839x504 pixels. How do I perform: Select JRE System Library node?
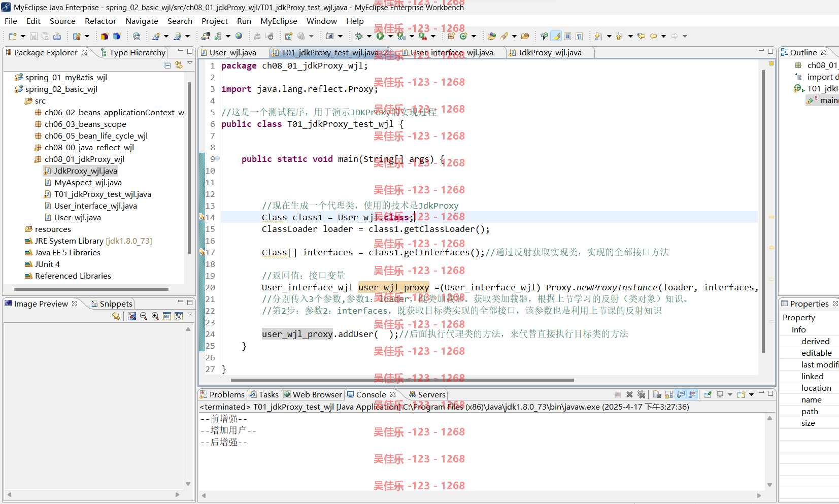pyautogui.click(x=93, y=241)
